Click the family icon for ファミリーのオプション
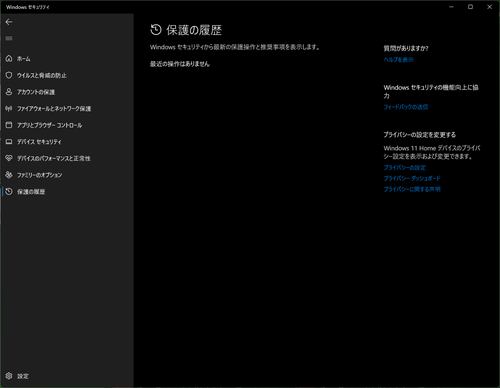 [9, 175]
